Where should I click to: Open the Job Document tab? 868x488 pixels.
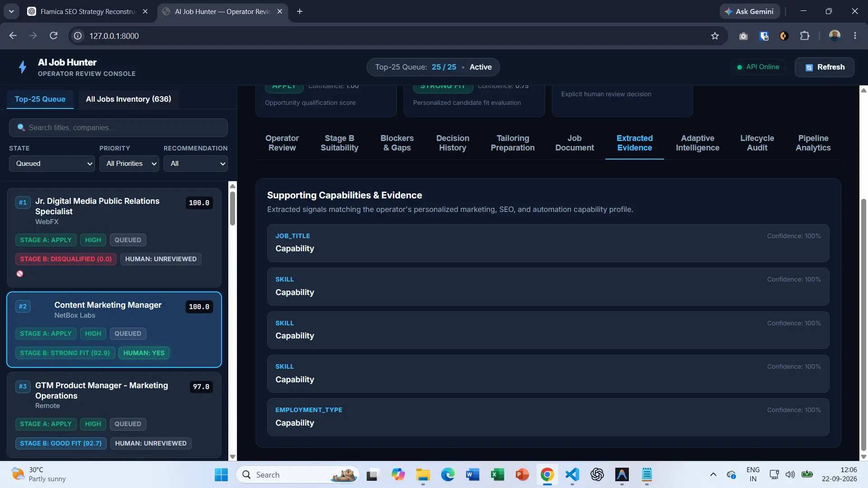(x=575, y=143)
